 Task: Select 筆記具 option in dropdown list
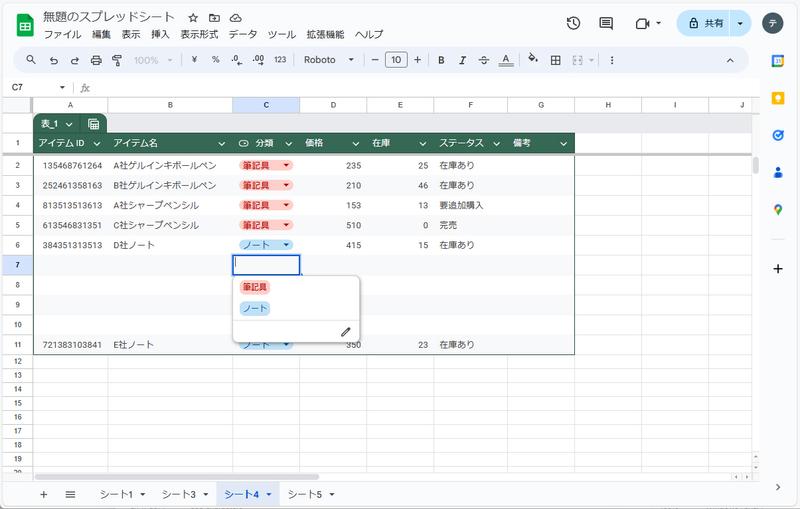click(x=255, y=287)
